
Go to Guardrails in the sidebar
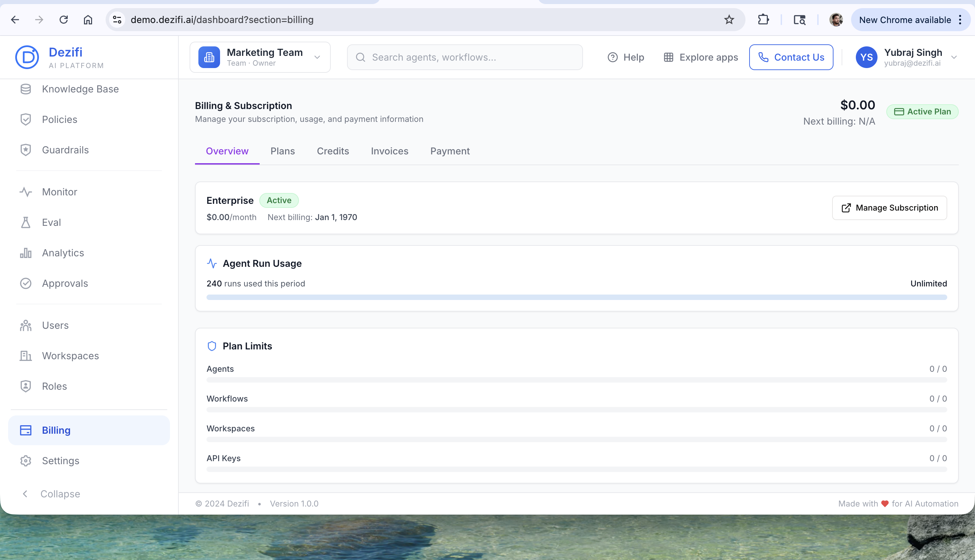click(x=89, y=150)
